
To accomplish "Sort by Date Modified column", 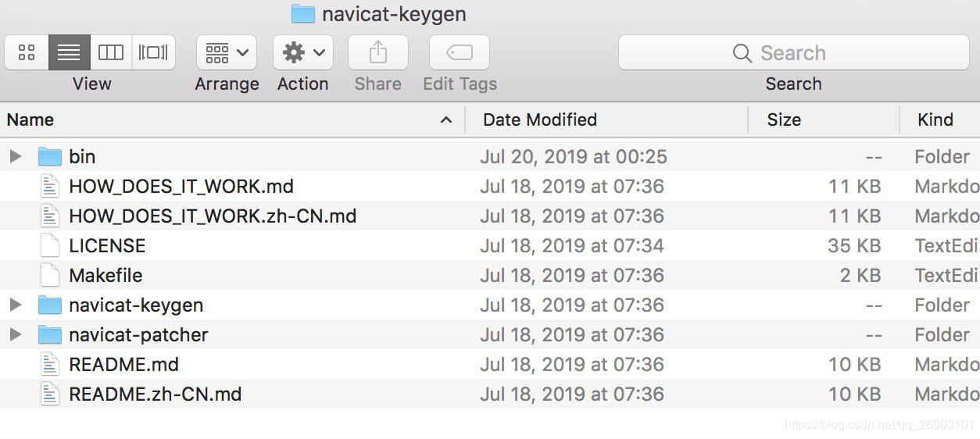I will point(606,120).
